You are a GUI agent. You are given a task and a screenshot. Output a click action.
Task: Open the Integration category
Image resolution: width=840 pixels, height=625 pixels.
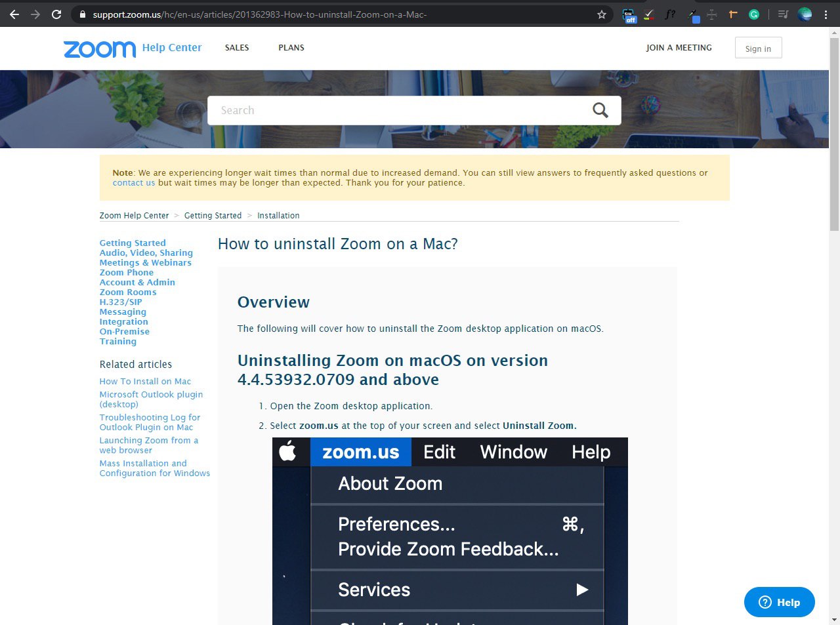[x=124, y=321]
